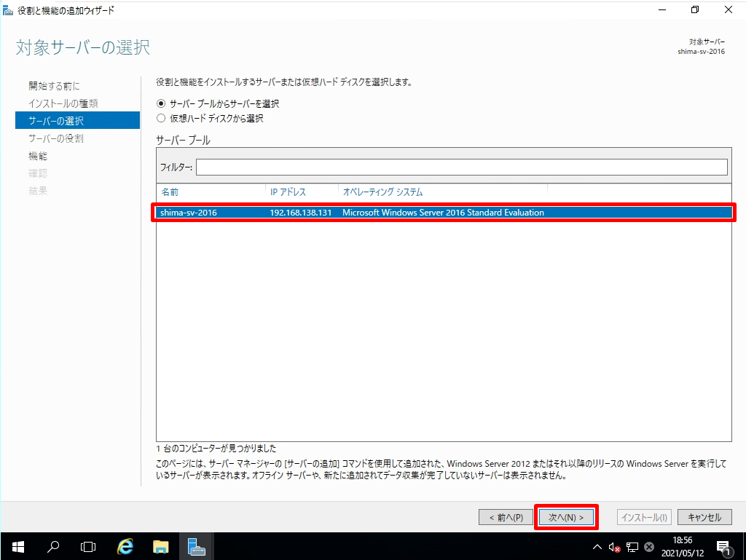
Task: Click the 前へ(P) back button
Action: coord(506,517)
